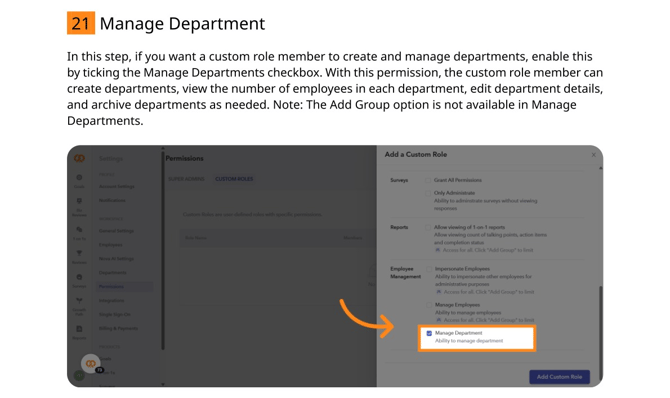Tick Grant All Permissions for Surveys
Image resolution: width=670 pixels, height=398 pixels.
pyautogui.click(x=428, y=180)
